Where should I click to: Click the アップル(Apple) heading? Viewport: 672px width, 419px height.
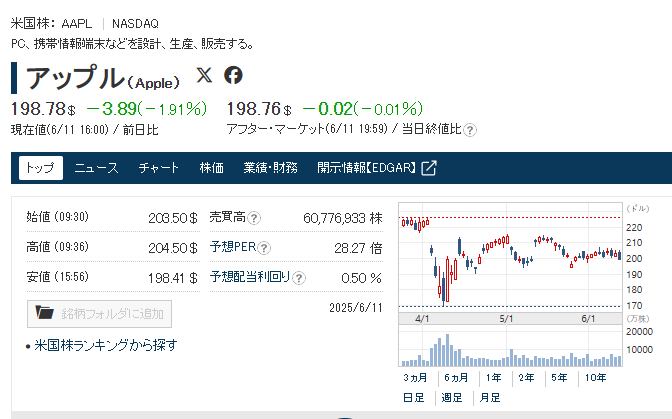pos(103,78)
